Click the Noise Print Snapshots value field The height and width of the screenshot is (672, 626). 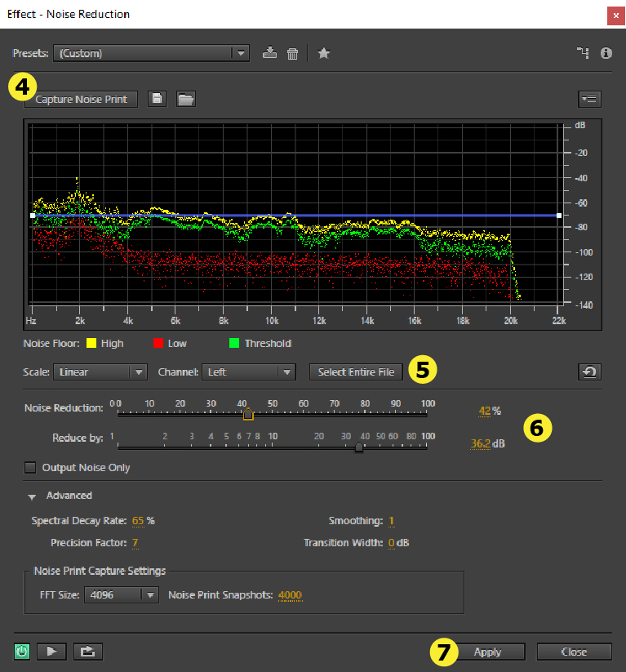tap(290, 595)
